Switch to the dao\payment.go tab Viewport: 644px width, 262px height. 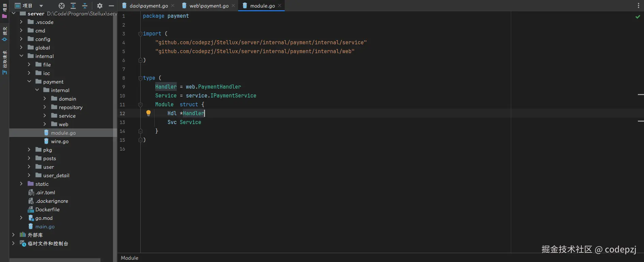pos(148,6)
